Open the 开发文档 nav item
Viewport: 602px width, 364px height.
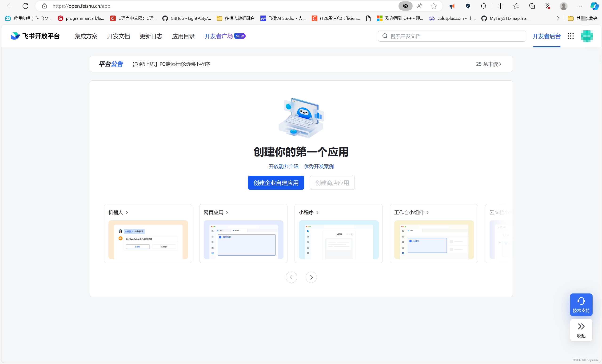click(x=118, y=36)
